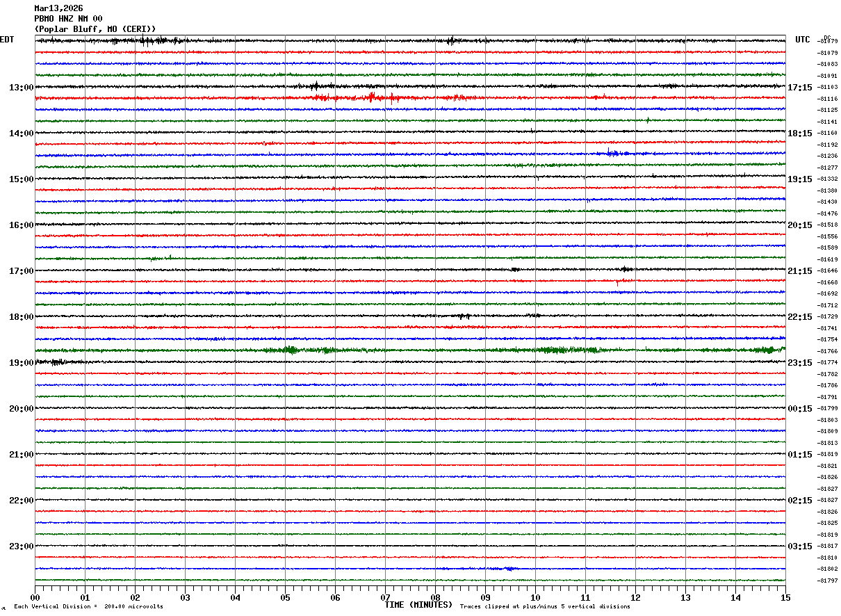
Task: Click the DC offset value -81192
Action: point(828,145)
